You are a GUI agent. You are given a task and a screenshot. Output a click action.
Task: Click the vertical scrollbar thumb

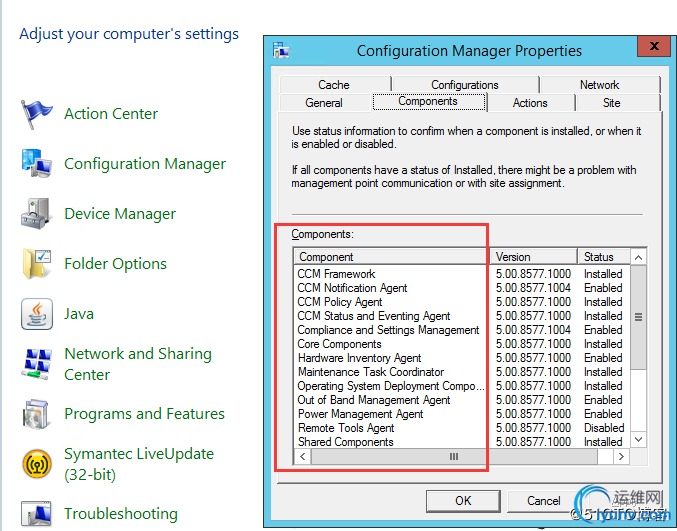pyautogui.click(x=639, y=317)
